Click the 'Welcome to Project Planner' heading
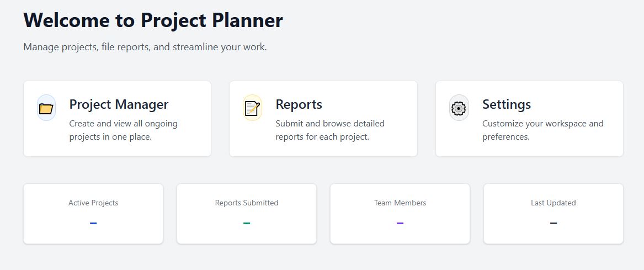The width and height of the screenshot is (644, 270). 153,20
